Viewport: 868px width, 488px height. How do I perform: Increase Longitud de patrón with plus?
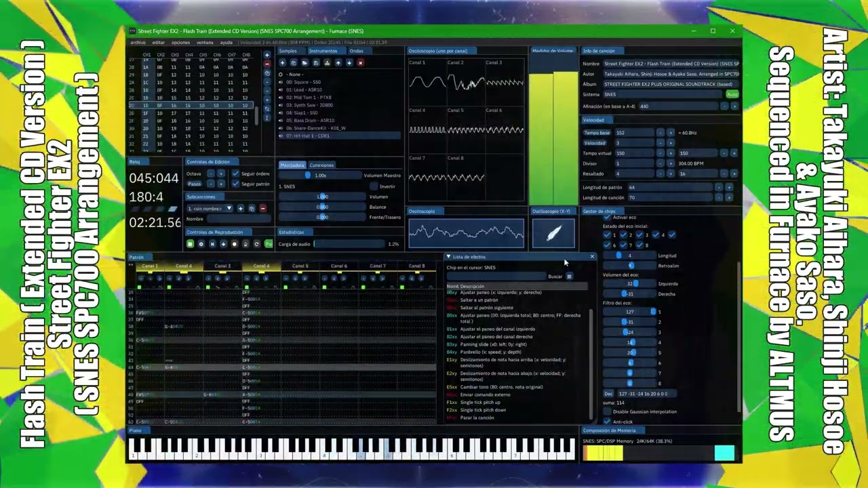[729, 188]
